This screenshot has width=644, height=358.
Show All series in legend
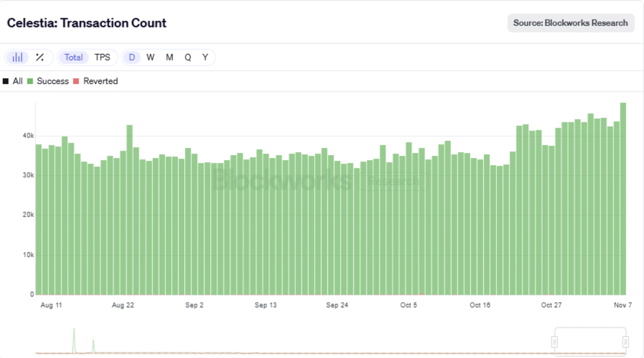[18, 81]
